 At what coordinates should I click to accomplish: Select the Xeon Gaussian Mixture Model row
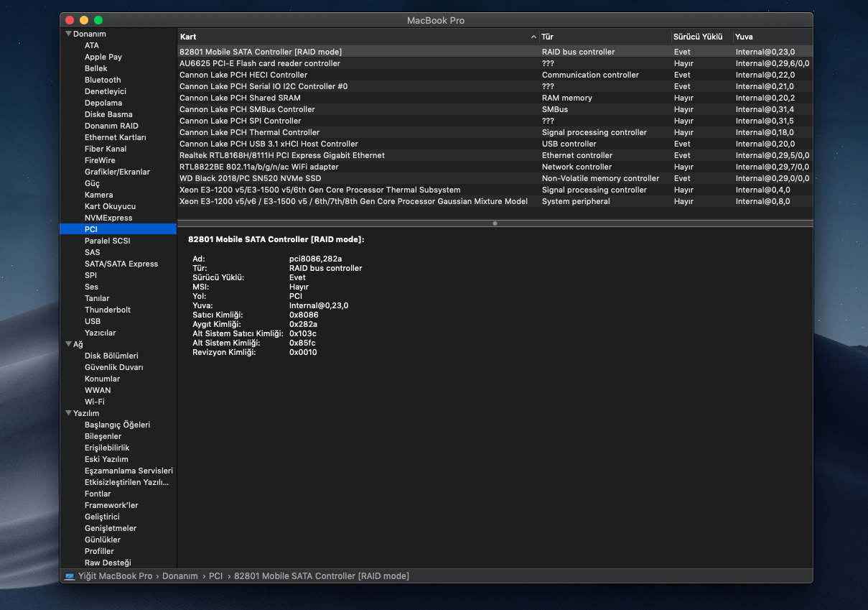pos(495,201)
